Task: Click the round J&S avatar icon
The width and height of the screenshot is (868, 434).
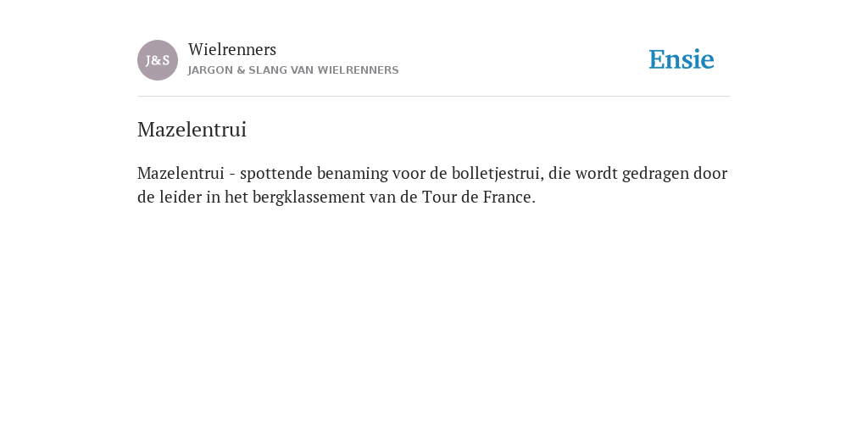Action: pyautogui.click(x=158, y=60)
